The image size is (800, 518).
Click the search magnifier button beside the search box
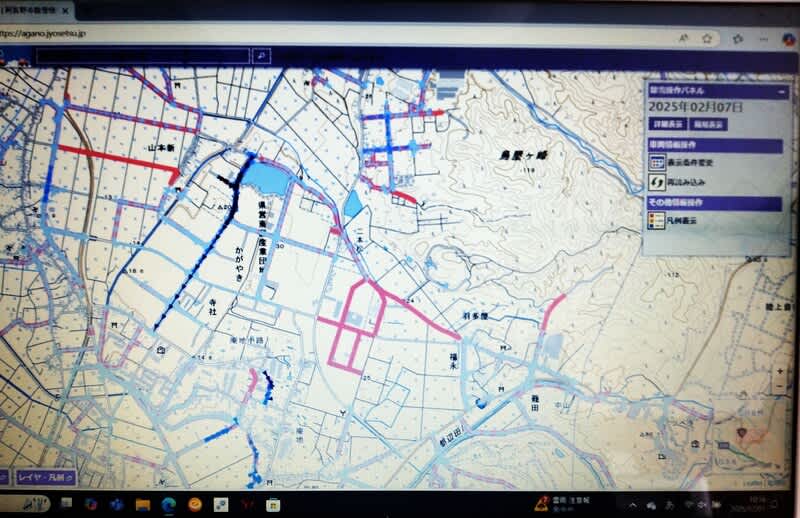[261, 56]
